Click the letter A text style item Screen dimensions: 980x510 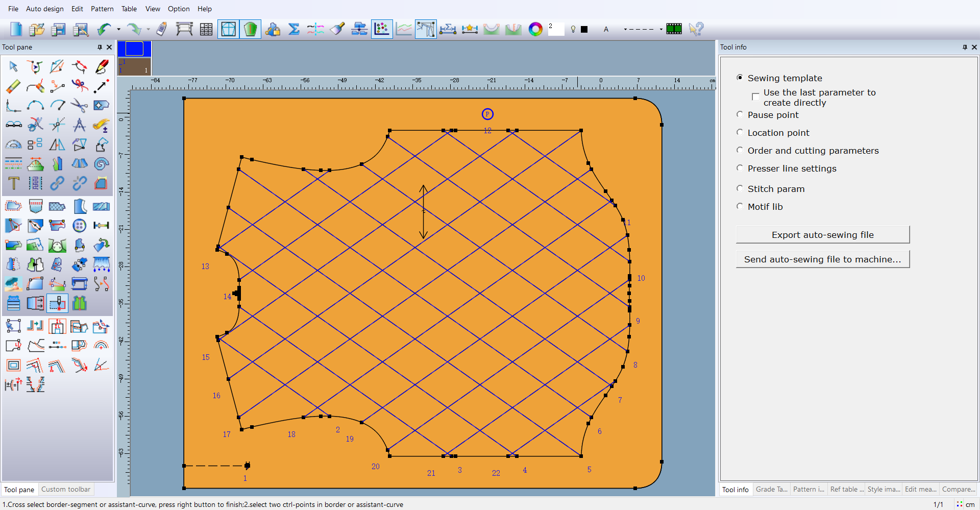click(x=606, y=29)
